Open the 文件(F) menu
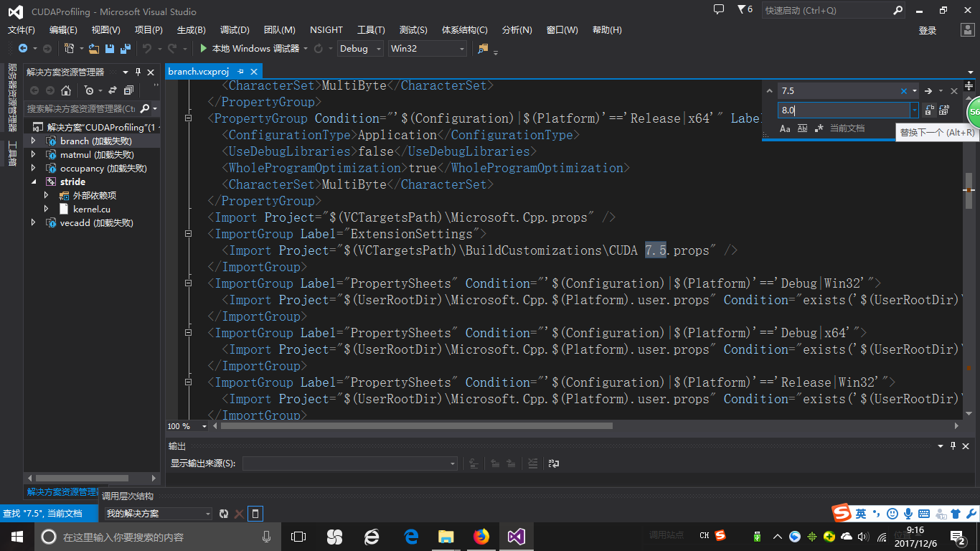The image size is (980, 551). [x=22, y=30]
